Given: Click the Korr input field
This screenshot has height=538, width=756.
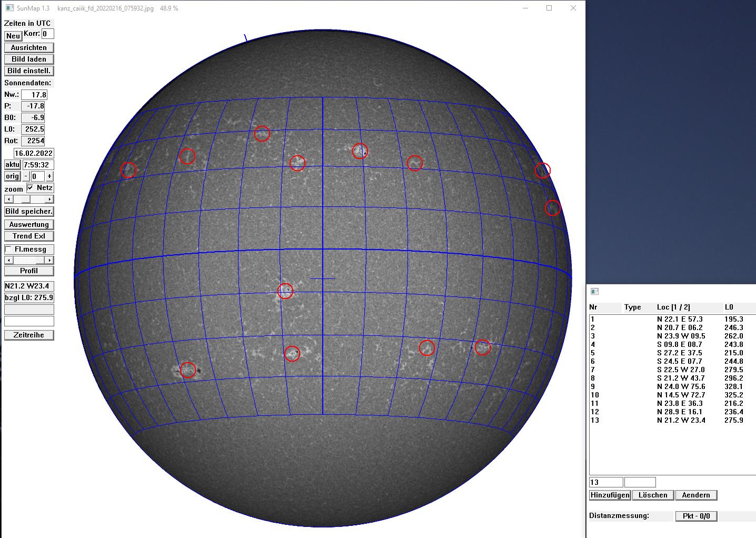Looking at the screenshot, I should tap(47, 34).
